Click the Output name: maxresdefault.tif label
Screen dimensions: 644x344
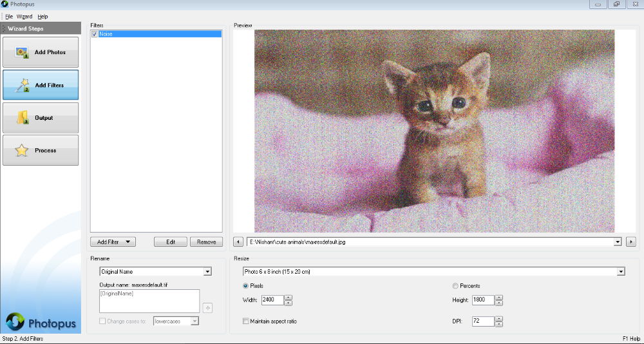(133, 284)
